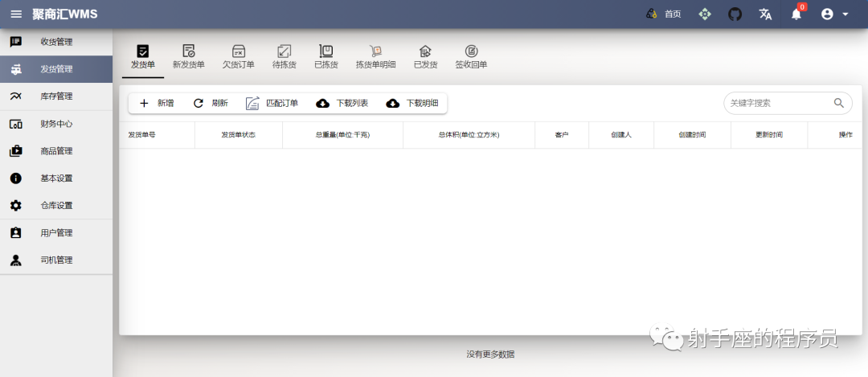
Task: Select 仓库设置 in the sidebar
Action: click(x=56, y=206)
